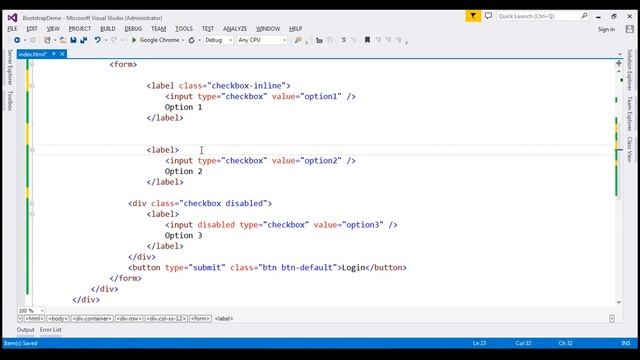Pin the index.html tab
Image resolution: width=640 pixels, height=360 pixels.
coord(53,54)
